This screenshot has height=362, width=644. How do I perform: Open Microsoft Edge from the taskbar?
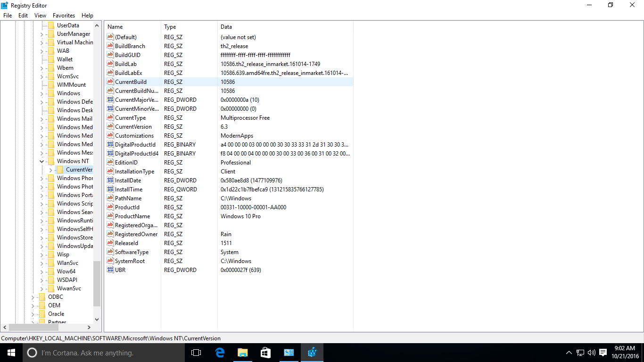click(x=220, y=353)
